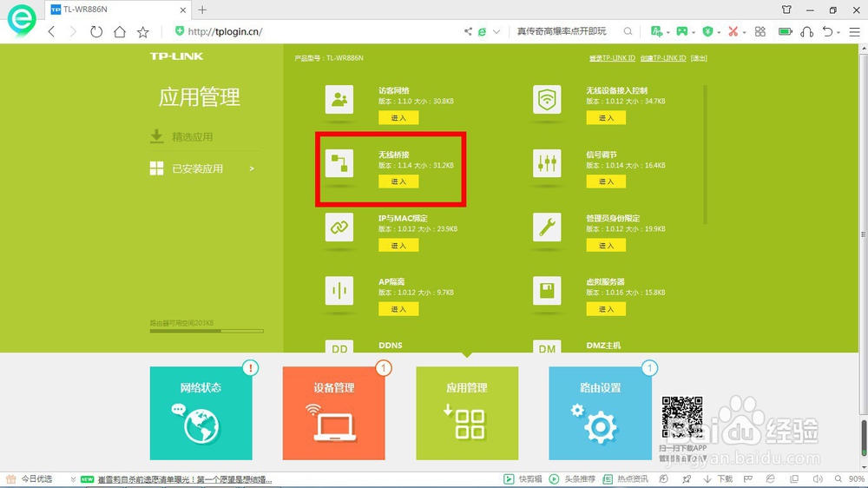This screenshot has height=488, width=868.
Task: Click the red scissors screenshot icon
Action: click(733, 31)
